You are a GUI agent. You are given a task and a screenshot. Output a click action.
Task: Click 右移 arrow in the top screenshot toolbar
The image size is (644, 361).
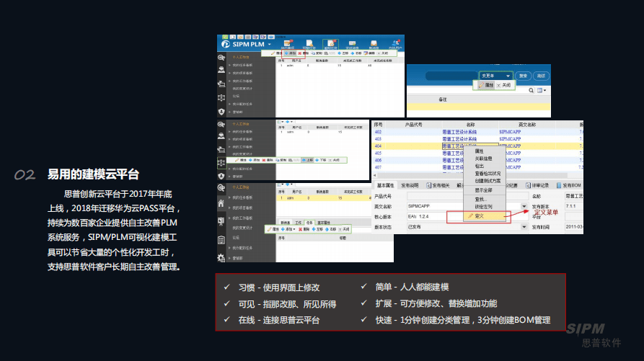tap(356, 53)
